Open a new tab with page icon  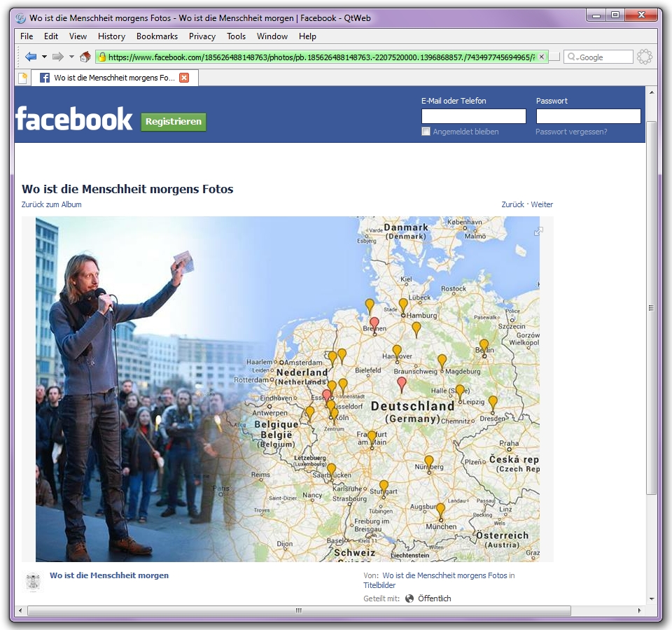pos(22,78)
